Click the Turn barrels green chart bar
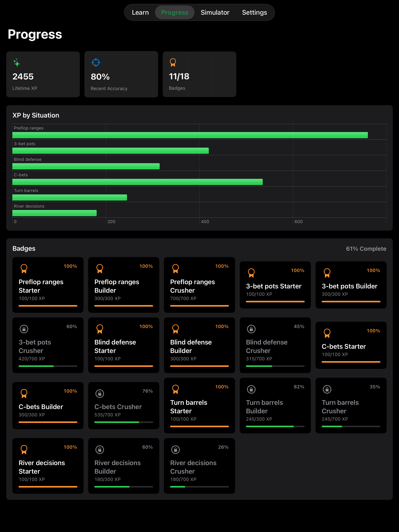Image resolution: width=399 pixels, height=532 pixels. (x=70, y=197)
